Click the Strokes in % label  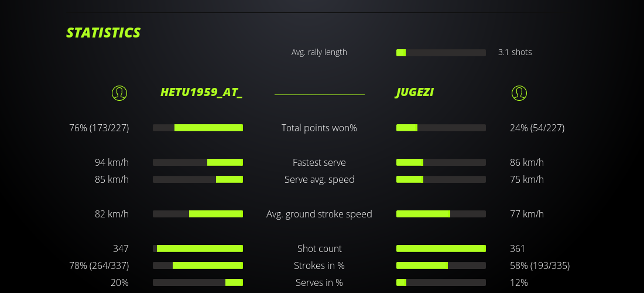(319, 265)
